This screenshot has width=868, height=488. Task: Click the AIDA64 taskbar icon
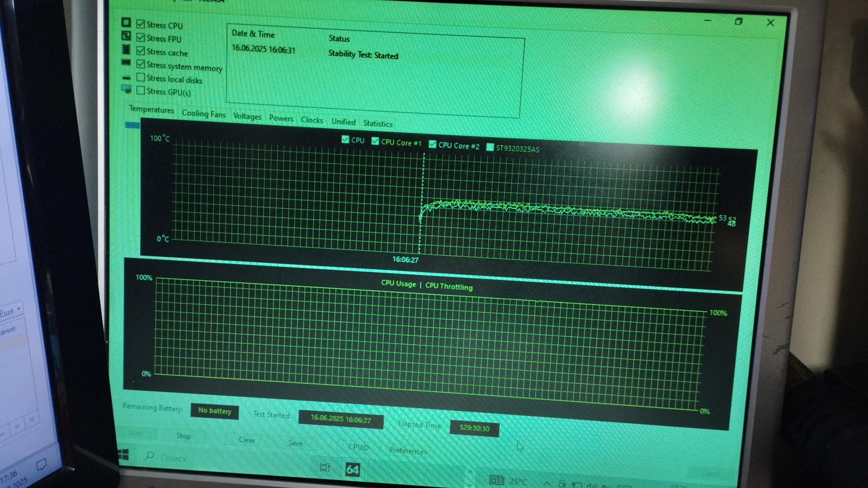click(x=352, y=469)
